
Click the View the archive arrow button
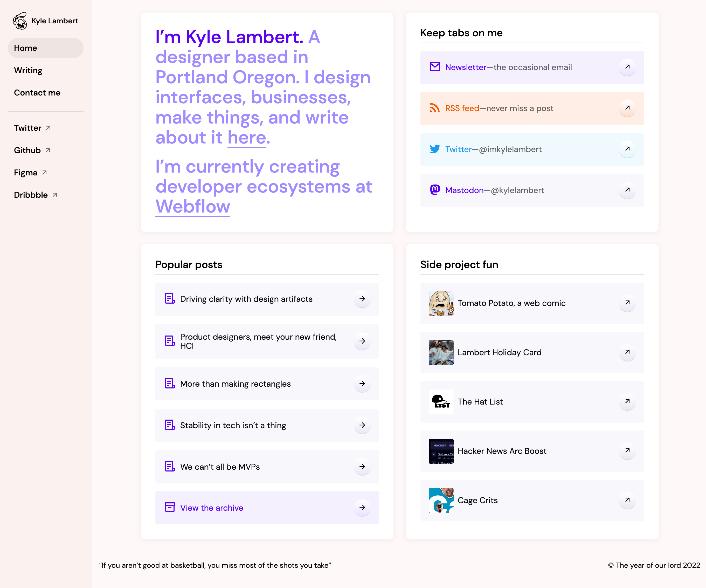[362, 507]
